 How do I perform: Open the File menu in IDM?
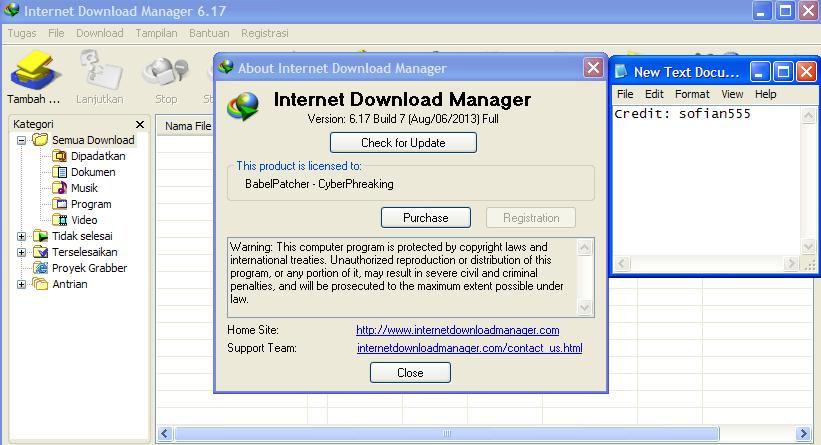56,33
